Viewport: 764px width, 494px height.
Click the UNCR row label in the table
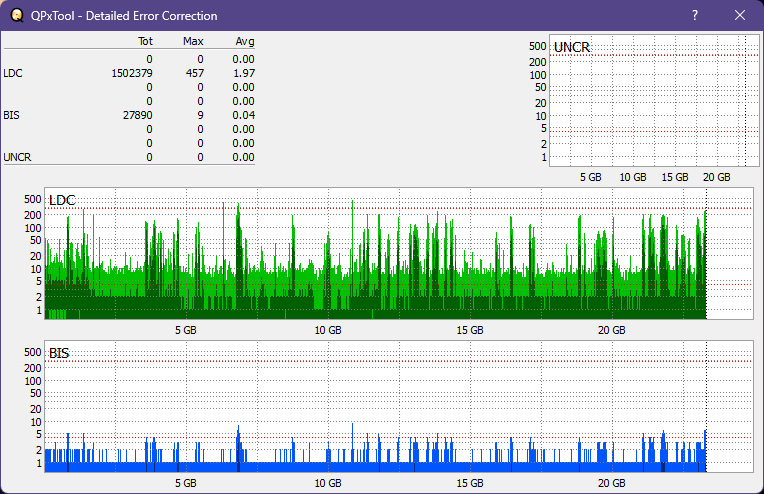point(17,157)
